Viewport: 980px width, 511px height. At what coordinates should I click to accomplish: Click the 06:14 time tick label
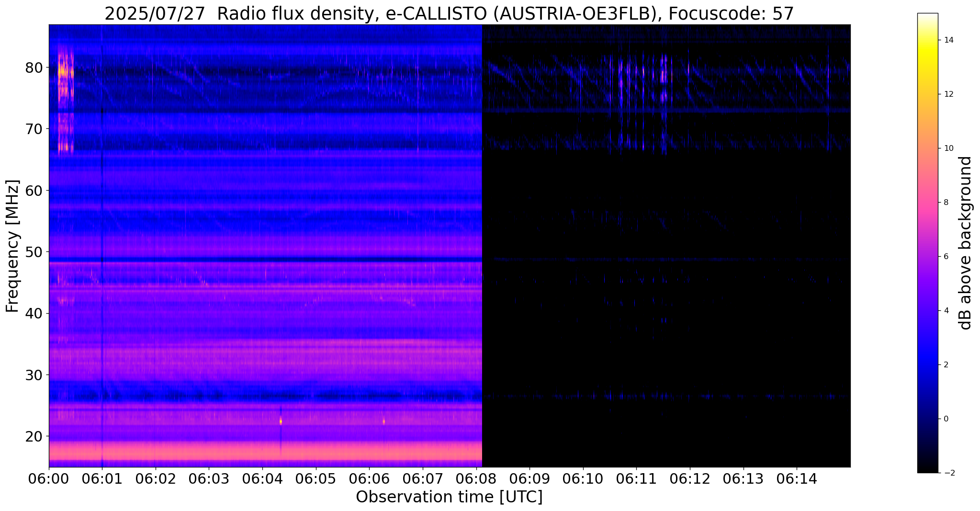797,478
